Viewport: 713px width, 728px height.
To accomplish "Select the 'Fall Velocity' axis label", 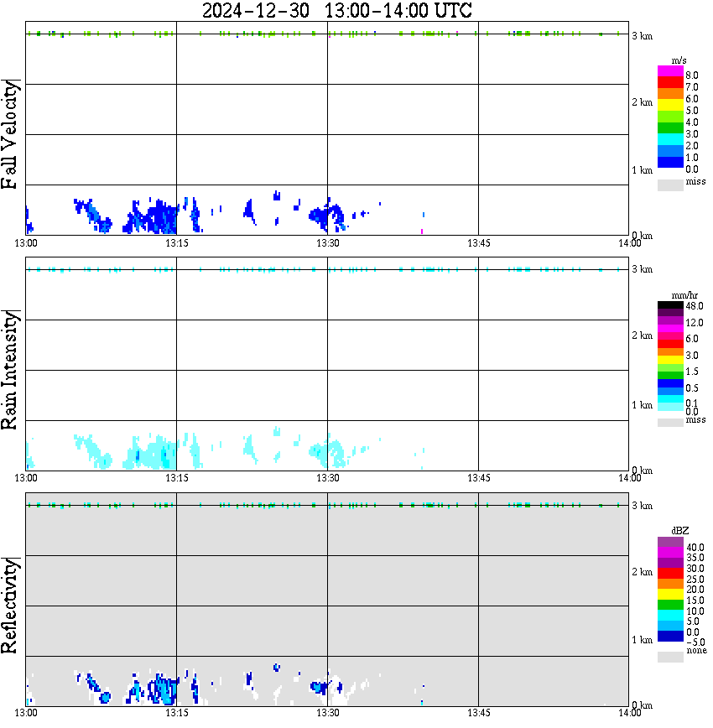I will [10, 134].
